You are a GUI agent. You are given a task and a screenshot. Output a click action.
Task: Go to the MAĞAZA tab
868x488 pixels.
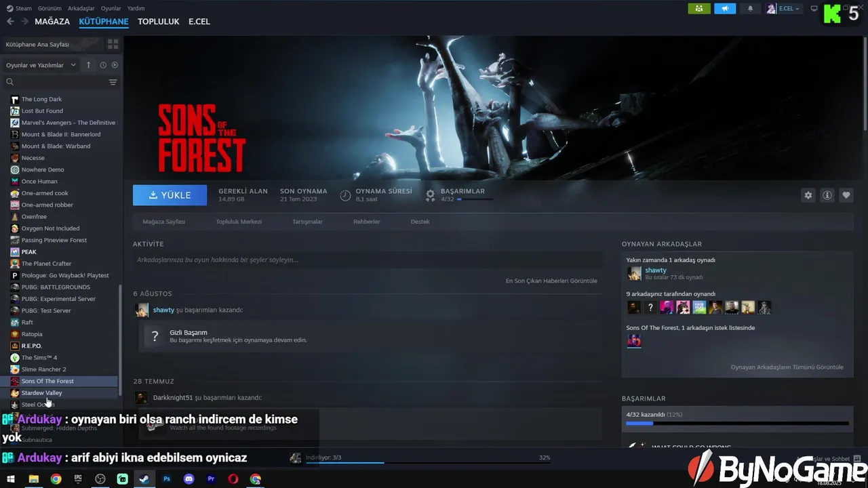pos(52,22)
